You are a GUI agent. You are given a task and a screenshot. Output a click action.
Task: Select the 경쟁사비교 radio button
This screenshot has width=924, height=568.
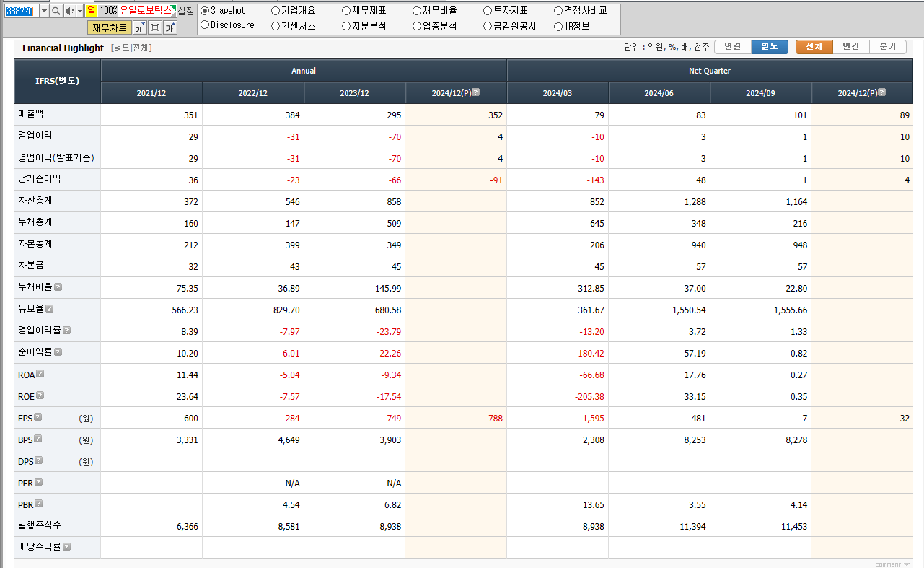(x=558, y=11)
